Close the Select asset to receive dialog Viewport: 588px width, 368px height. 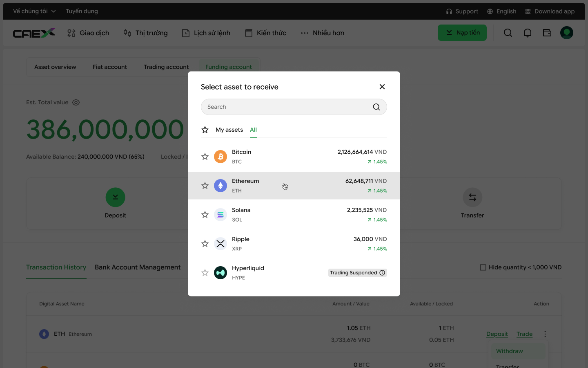point(382,87)
